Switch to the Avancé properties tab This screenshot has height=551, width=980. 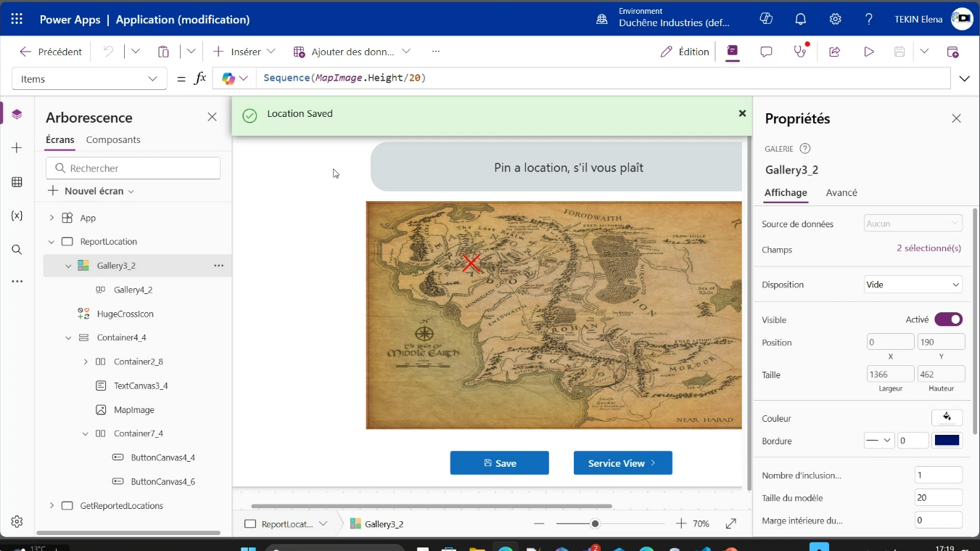(x=841, y=192)
